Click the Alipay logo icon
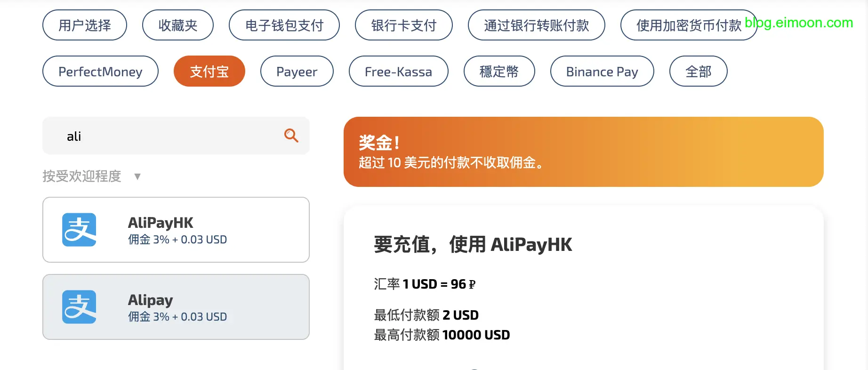This screenshot has width=868, height=370. click(79, 307)
